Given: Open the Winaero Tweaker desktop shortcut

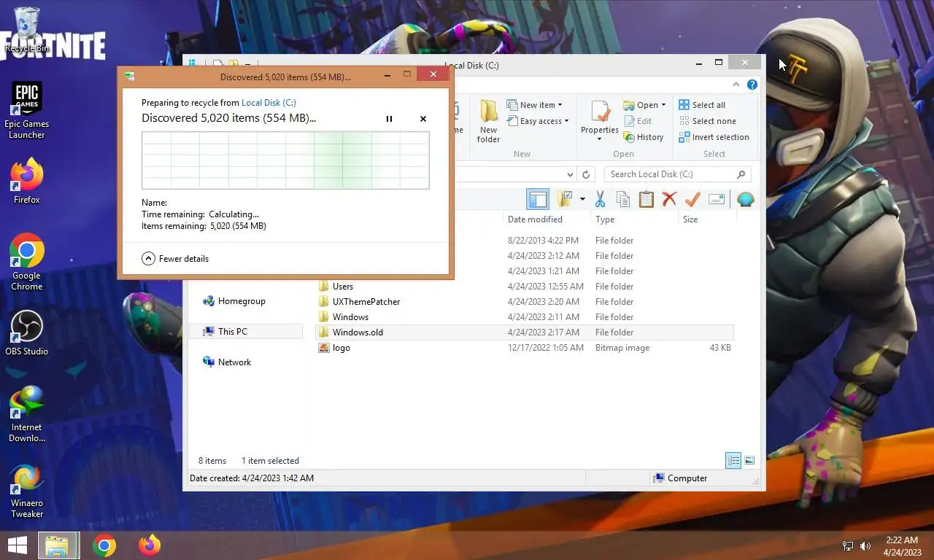Looking at the screenshot, I should [x=27, y=491].
